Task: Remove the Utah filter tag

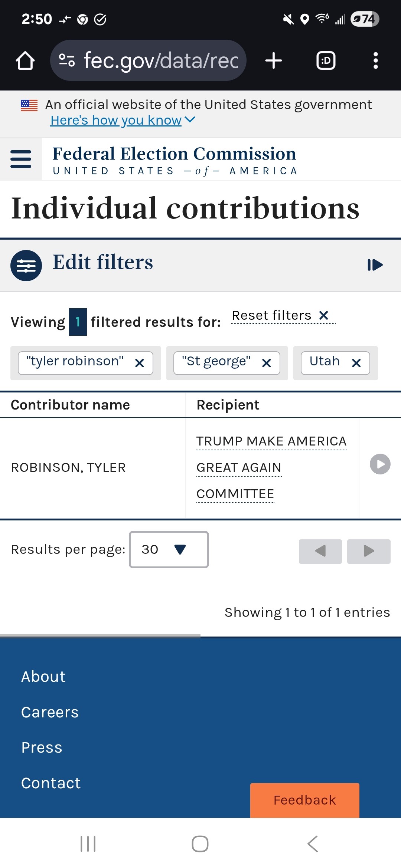Action: click(x=356, y=363)
